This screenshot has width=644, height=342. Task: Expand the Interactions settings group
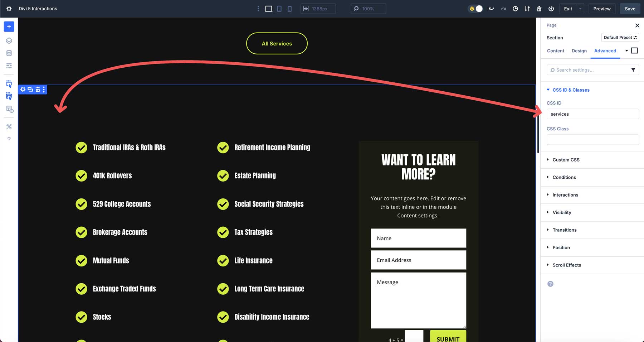pos(565,195)
